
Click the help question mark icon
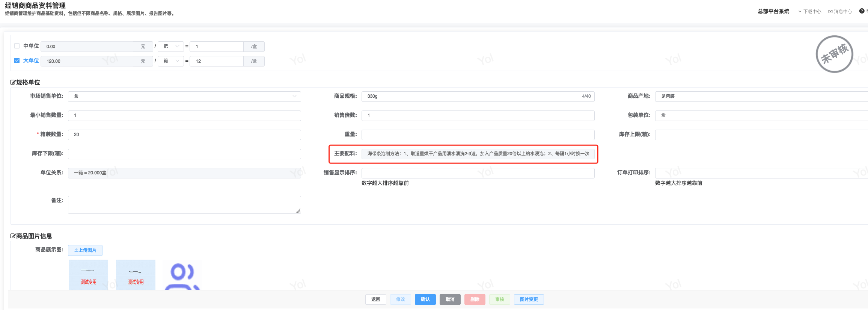862,11
